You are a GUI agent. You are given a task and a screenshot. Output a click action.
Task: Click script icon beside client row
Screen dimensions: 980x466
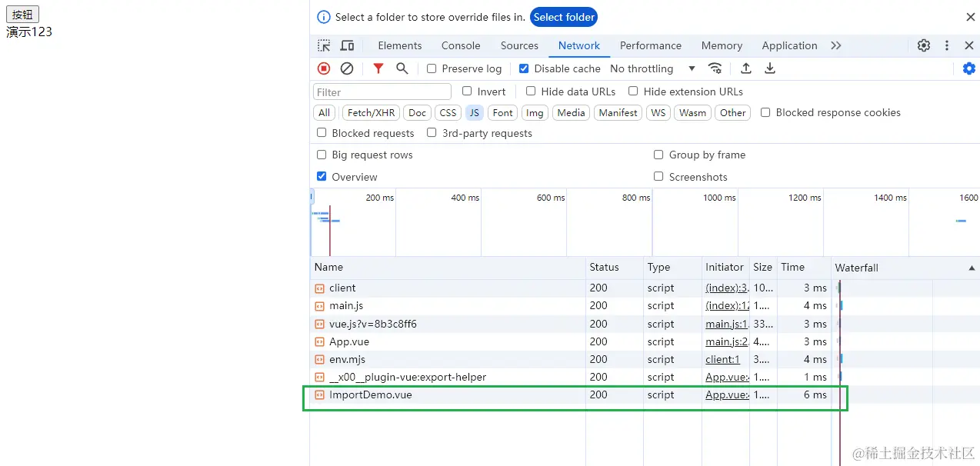coord(319,288)
